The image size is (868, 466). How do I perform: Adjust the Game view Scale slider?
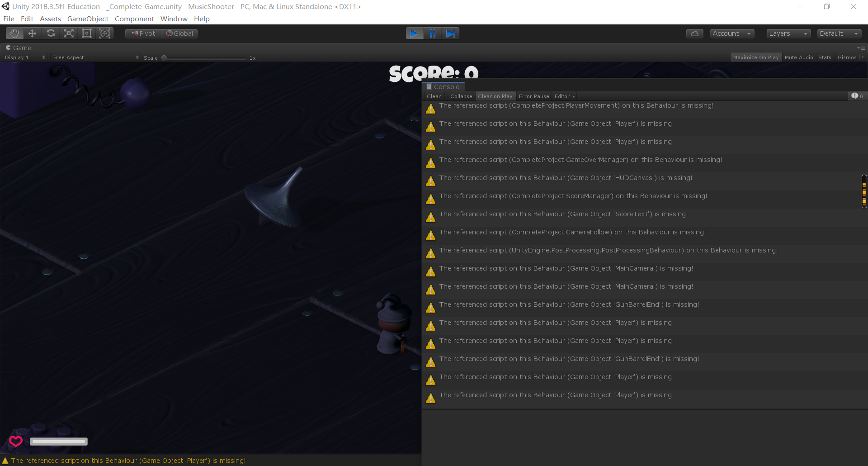point(206,58)
